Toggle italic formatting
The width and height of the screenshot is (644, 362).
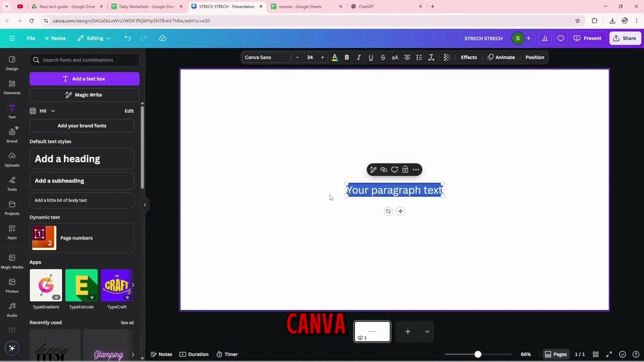coord(359,57)
